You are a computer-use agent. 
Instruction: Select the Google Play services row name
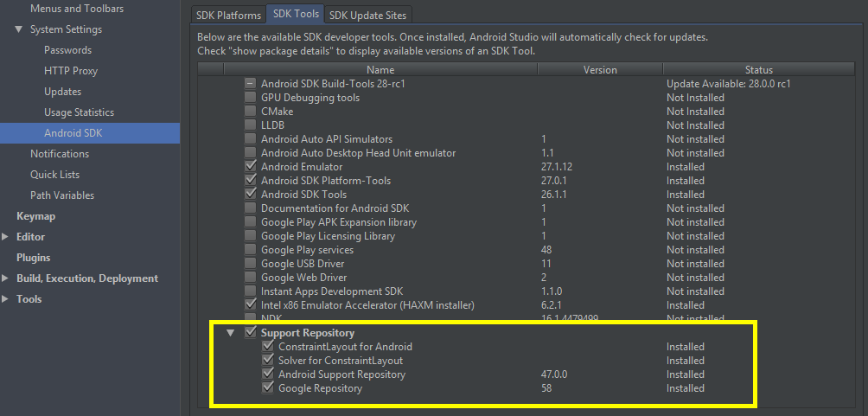pyautogui.click(x=307, y=250)
